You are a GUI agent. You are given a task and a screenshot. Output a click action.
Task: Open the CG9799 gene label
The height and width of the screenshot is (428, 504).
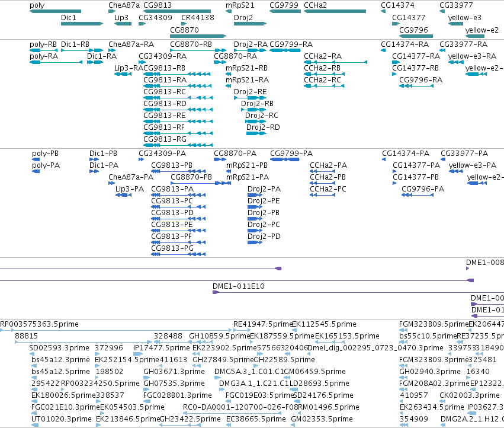(284, 5)
